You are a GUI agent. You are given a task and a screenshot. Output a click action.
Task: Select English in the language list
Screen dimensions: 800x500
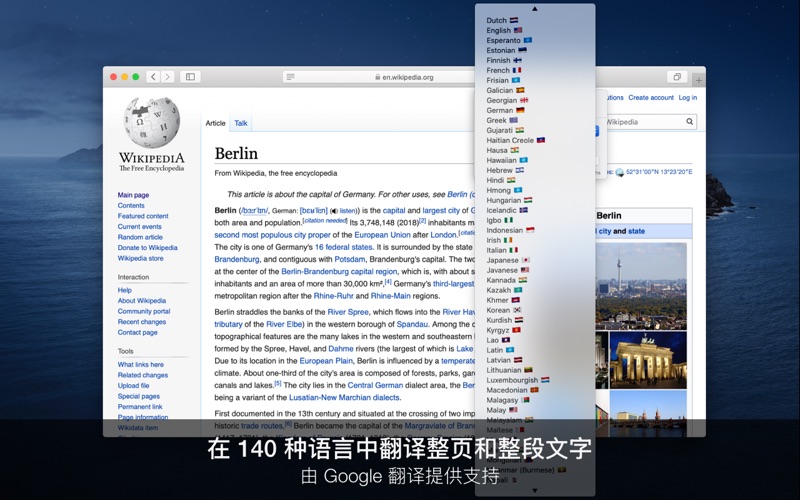[504, 30]
